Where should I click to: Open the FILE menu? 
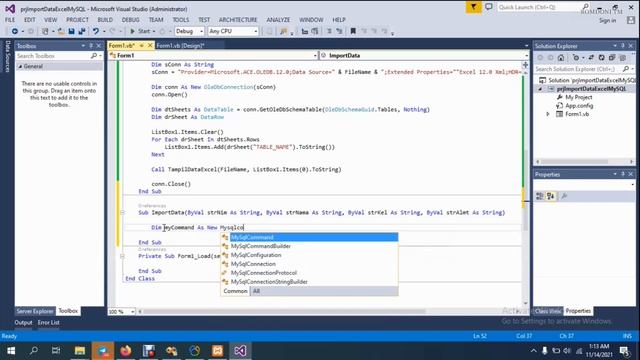click(x=10, y=20)
